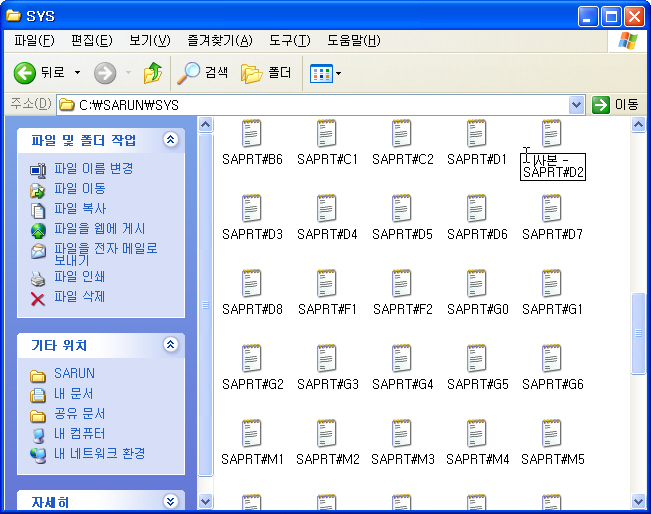Click the SAPRT#M1 file name
Screen dimensions: 651x514
(x=252, y=459)
